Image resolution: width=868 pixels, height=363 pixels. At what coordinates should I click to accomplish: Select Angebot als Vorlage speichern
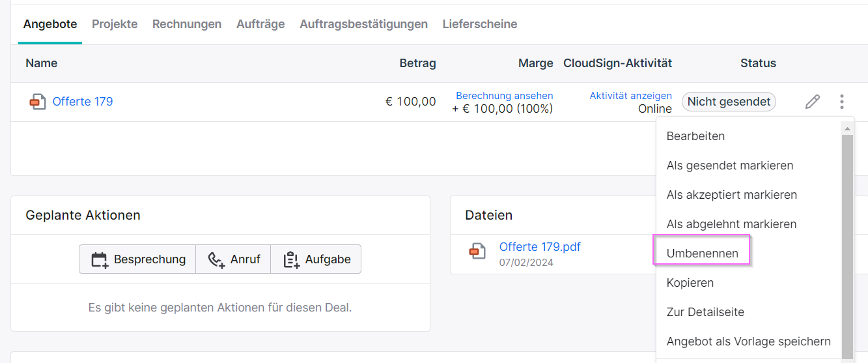(x=749, y=341)
